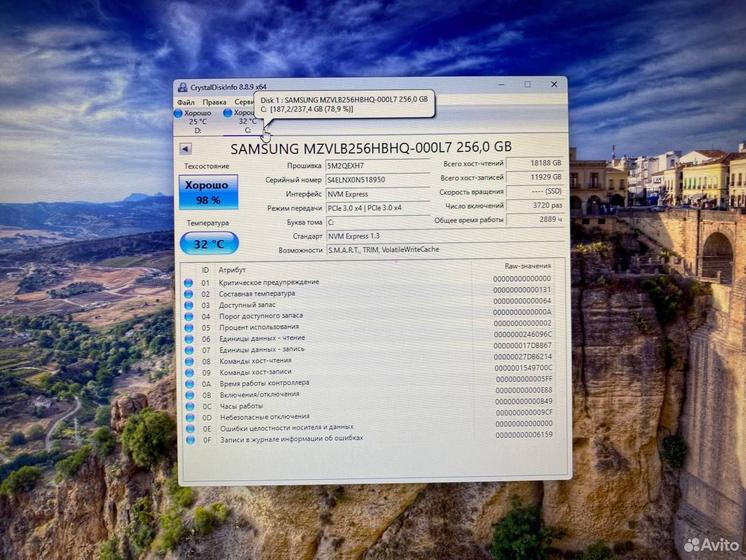Click the blue status dot of disk D:
This screenshot has width=746, height=560.
pos(178,113)
